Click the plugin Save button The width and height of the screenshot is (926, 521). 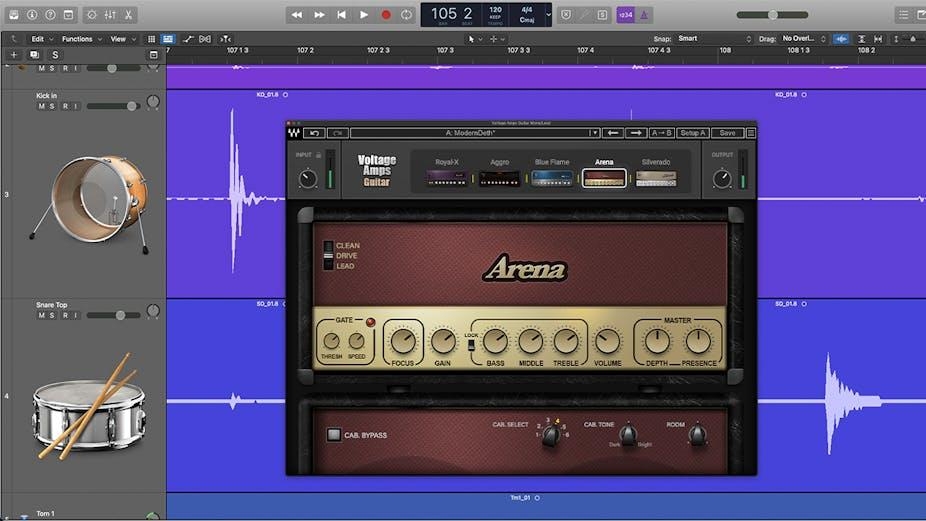(727, 132)
